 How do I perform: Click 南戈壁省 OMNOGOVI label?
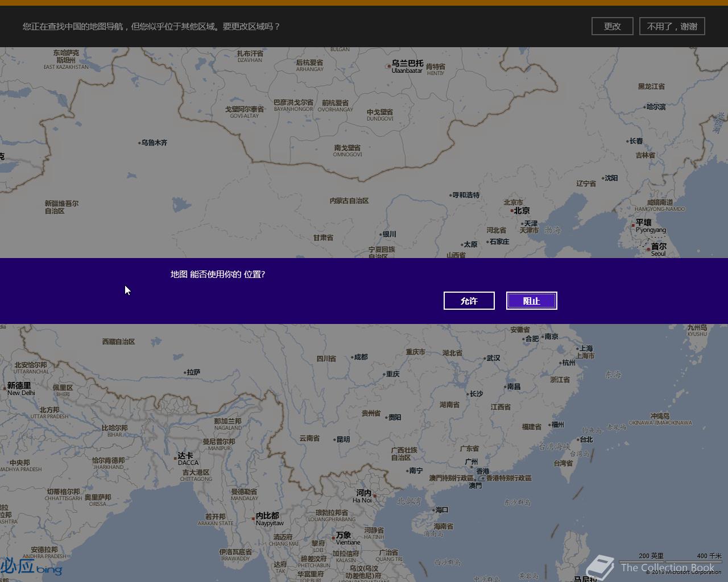[x=347, y=151]
